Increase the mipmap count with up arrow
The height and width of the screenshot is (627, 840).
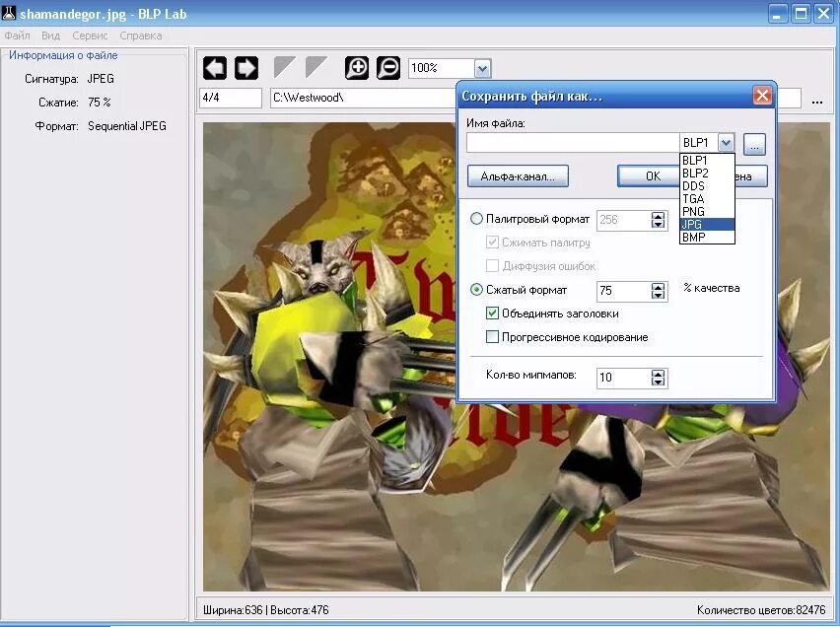pyautogui.click(x=658, y=374)
